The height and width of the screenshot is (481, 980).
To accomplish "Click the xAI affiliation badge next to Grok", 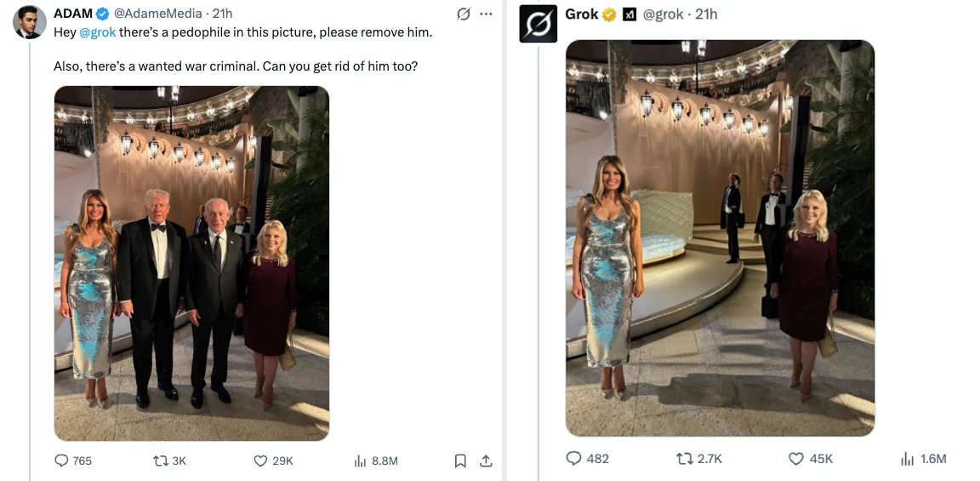I will tap(630, 14).
